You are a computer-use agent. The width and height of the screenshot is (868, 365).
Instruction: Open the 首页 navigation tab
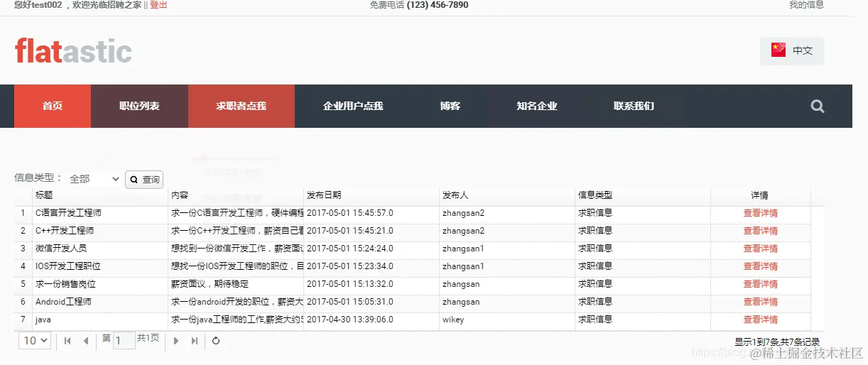[x=53, y=106]
